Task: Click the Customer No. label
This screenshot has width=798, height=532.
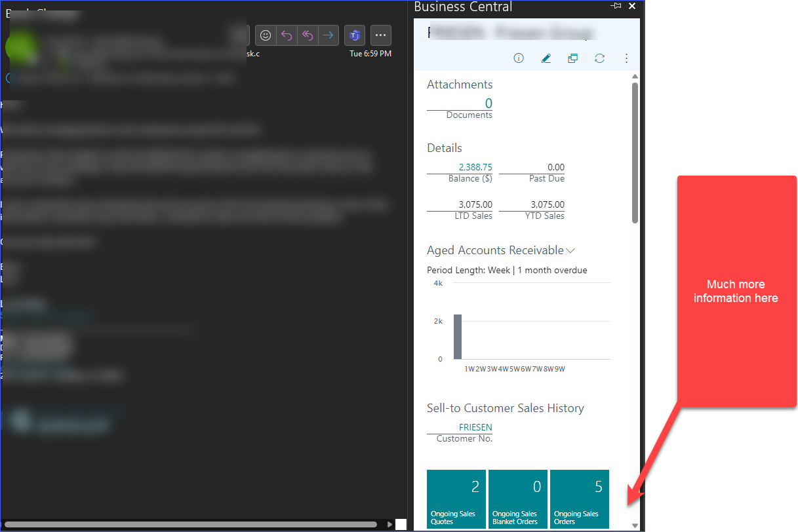Action: click(x=464, y=439)
